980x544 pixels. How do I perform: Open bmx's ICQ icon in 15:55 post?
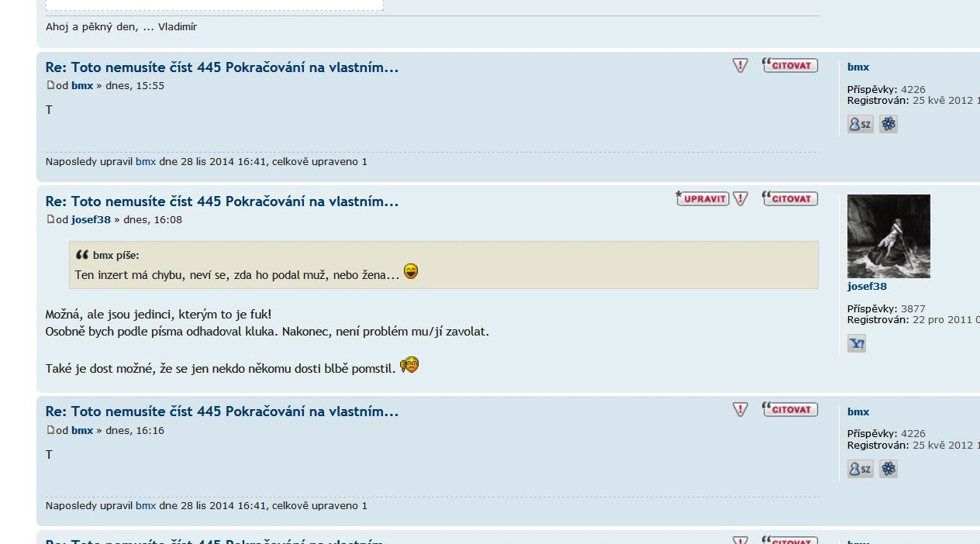889,124
